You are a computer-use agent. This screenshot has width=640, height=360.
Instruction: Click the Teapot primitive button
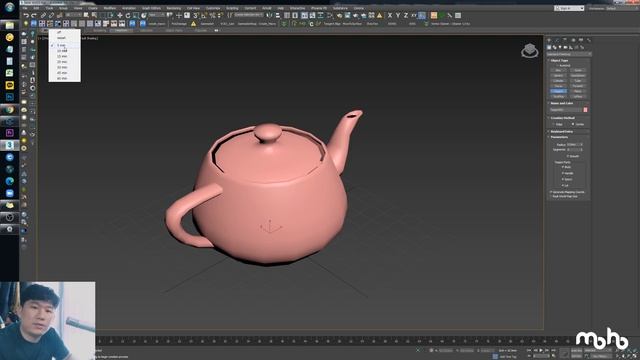558,91
